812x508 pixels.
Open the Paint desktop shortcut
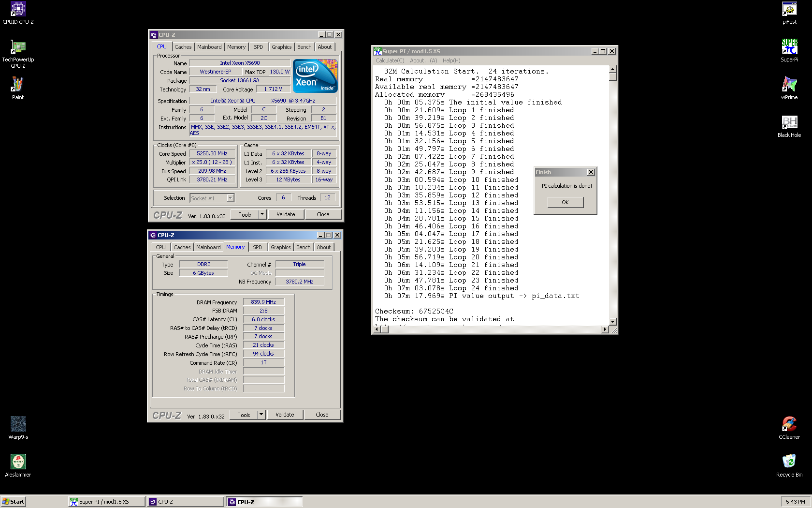click(x=18, y=89)
